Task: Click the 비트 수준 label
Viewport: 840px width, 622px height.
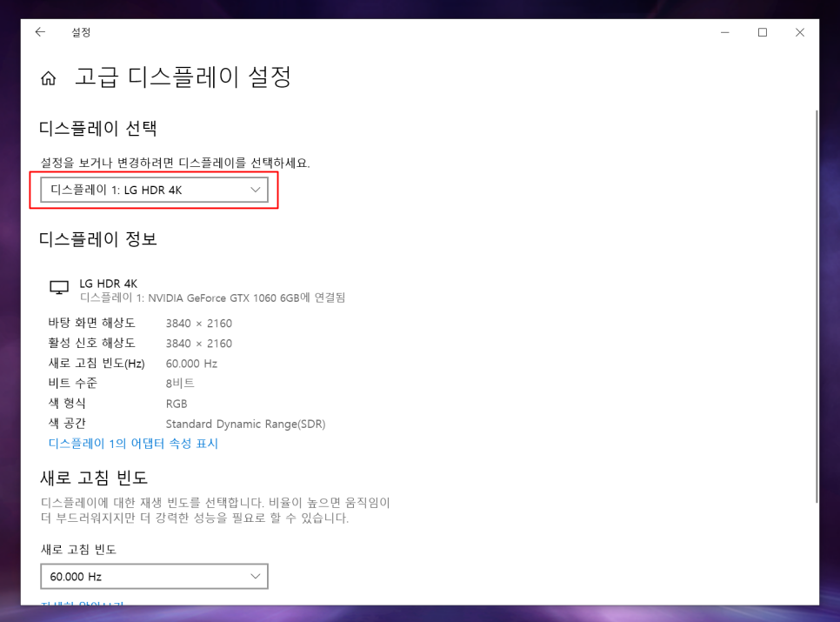Action: 73,383
